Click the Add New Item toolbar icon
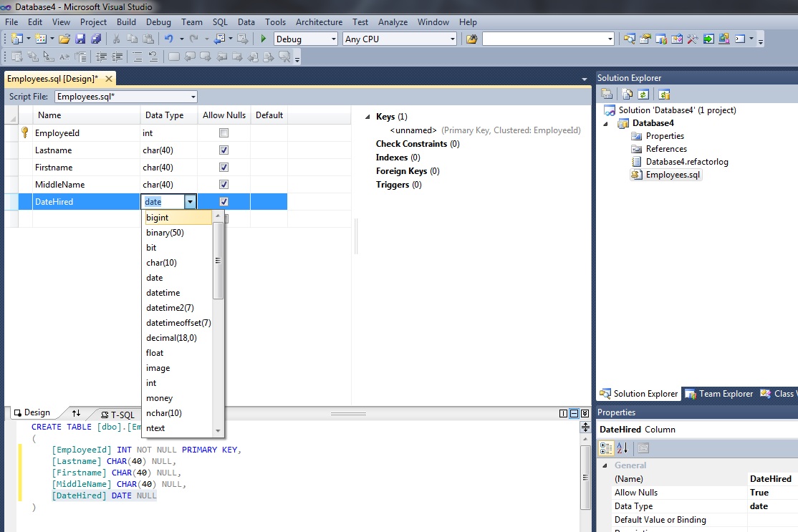798x532 pixels. pyautogui.click(x=41, y=39)
